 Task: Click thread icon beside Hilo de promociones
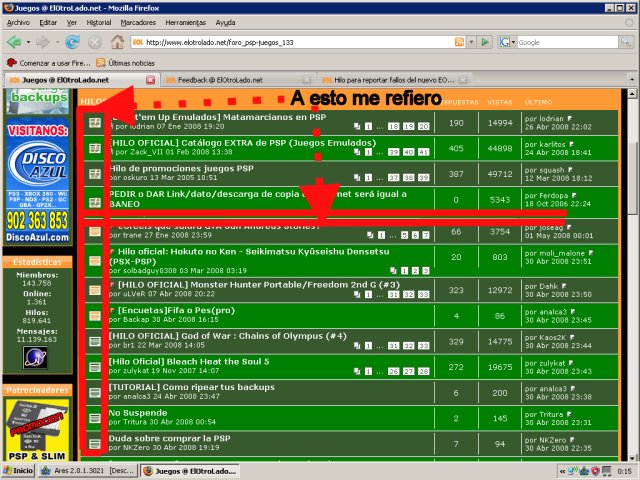(x=95, y=174)
